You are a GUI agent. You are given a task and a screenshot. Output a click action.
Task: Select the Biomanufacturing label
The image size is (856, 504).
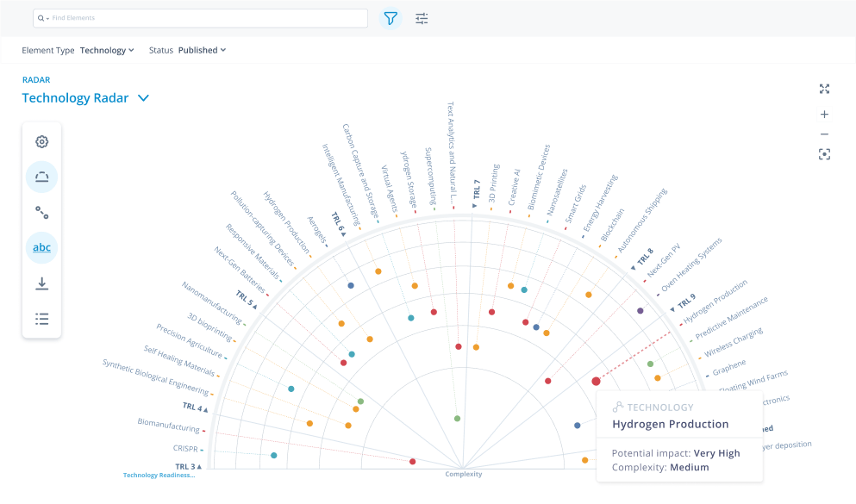point(169,425)
